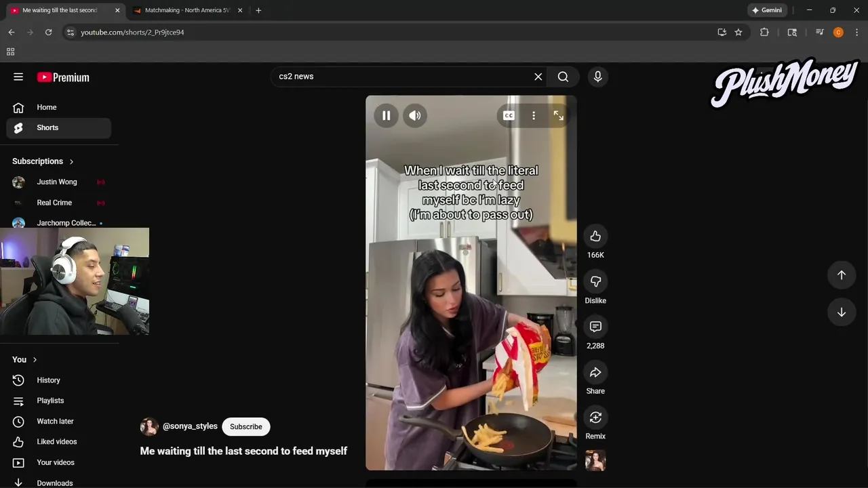Click the sonya_styles avatar picture
This screenshot has width=868, height=488.
(x=149, y=426)
